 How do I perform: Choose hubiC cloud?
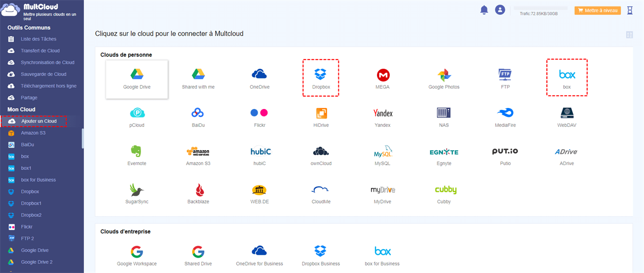coord(260,156)
